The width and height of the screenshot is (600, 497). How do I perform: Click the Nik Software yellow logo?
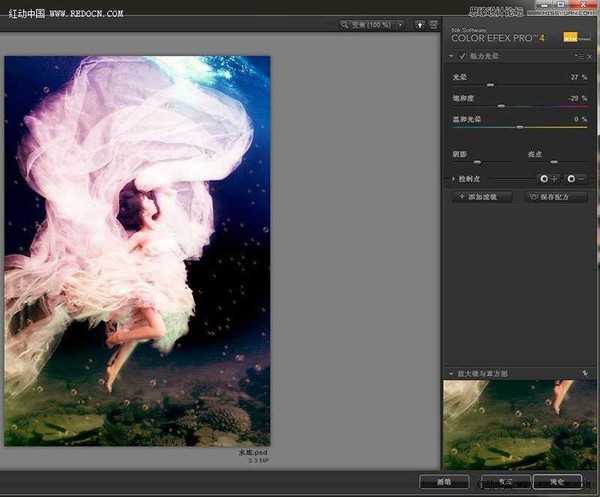click(571, 37)
